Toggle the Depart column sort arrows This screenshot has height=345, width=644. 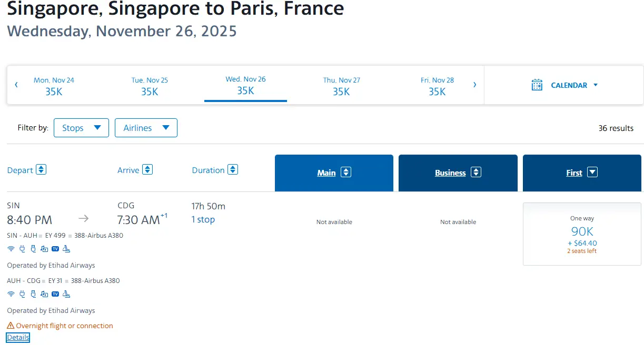(x=41, y=170)
